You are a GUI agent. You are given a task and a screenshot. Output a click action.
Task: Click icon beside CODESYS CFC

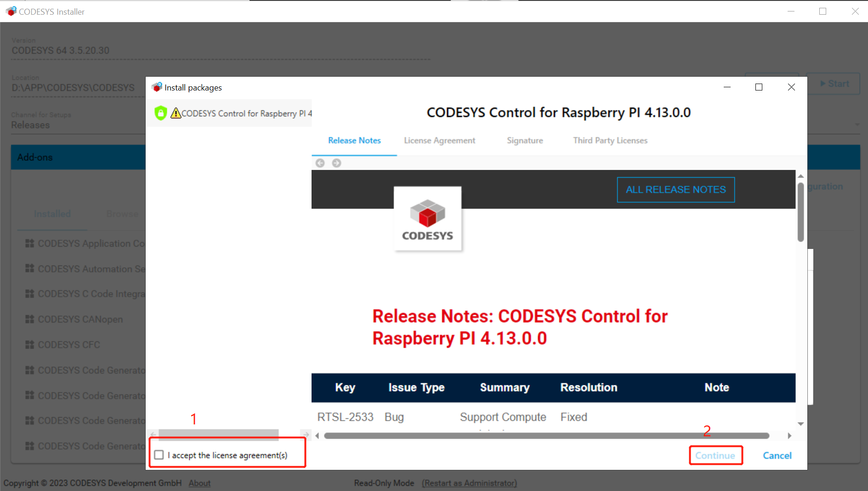(x=30, y=344)
